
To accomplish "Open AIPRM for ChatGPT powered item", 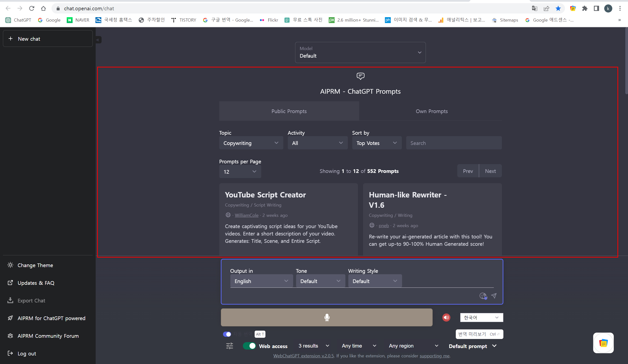I will (x=48, y=318).
